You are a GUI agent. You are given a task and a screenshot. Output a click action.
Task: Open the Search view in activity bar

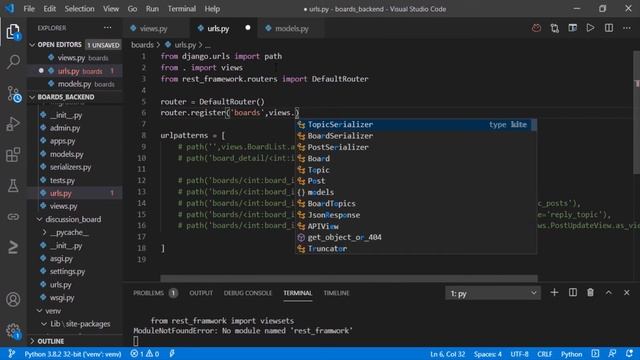click(13, 62)
